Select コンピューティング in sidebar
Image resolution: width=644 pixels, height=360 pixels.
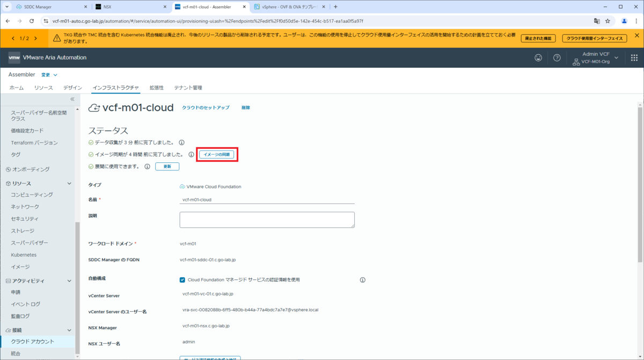tap(32, 195)
